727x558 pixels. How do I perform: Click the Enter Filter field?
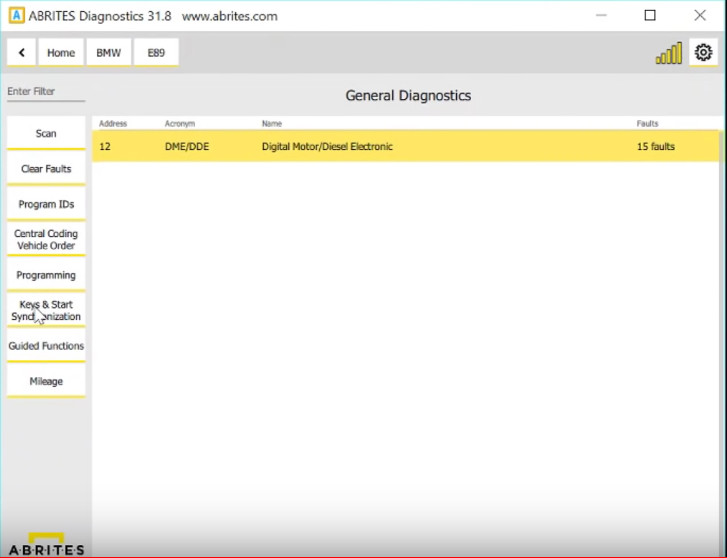[x=46, y=91]
